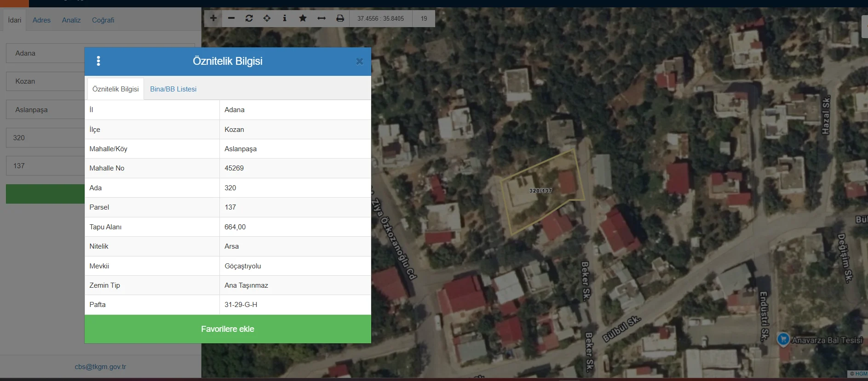Click the Tapu Alanı row label

(105, 227)
